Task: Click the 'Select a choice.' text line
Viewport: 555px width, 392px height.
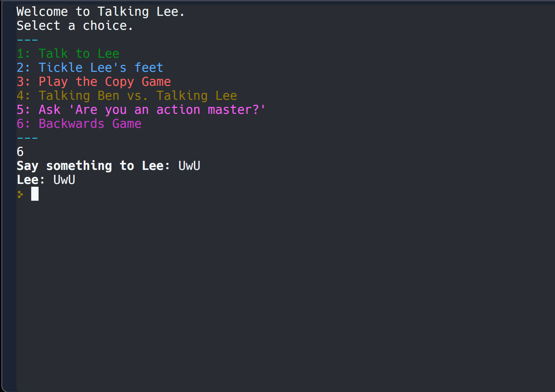Action: [75, 26]
